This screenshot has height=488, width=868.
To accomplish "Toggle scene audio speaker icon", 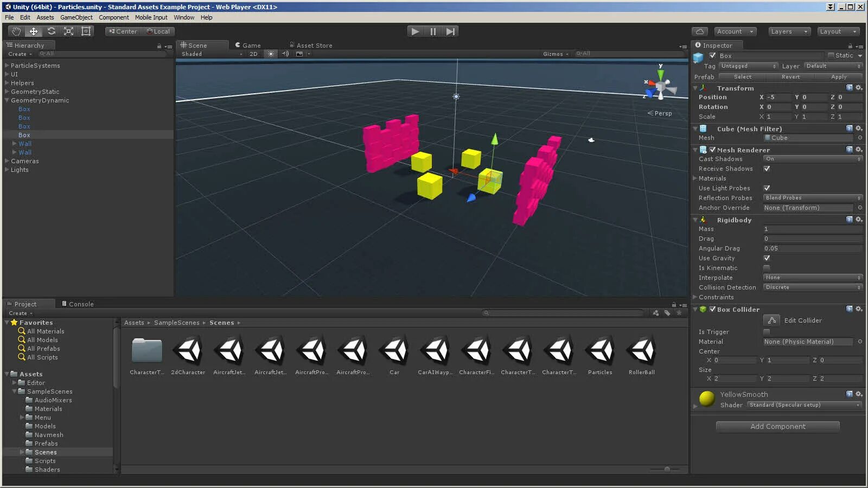I will (285, 54).
